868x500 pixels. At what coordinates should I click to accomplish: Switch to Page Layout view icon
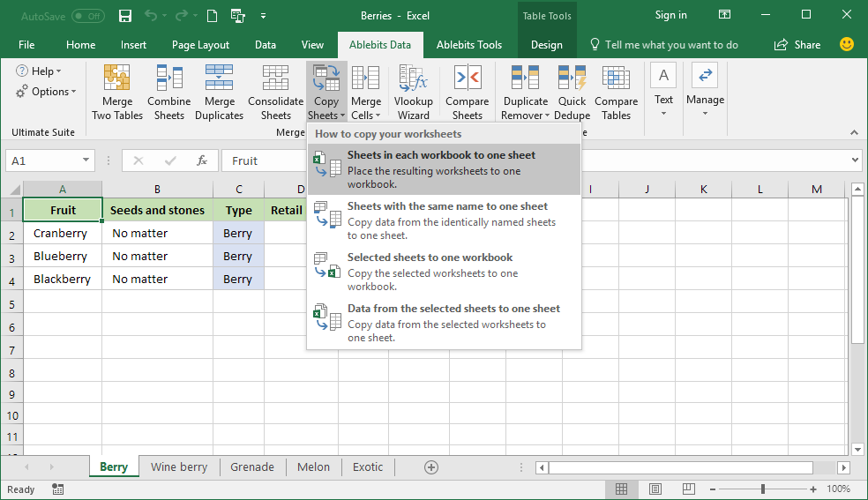655,489
